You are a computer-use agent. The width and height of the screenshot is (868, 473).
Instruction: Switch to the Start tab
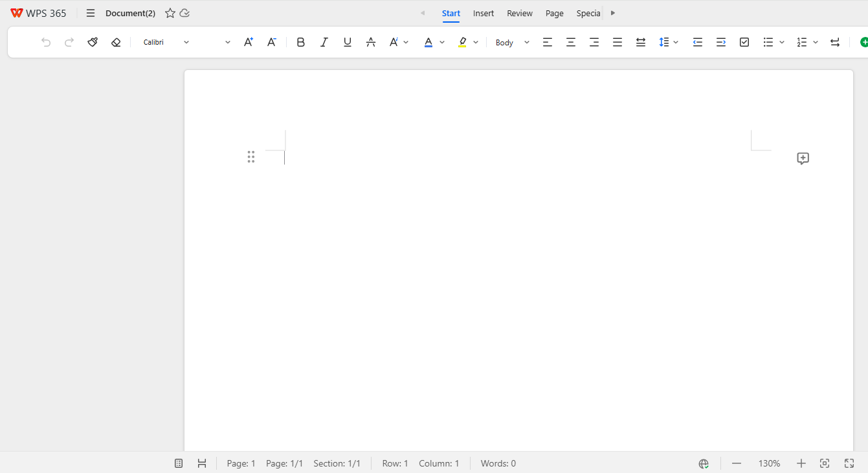tap(451, 13)
